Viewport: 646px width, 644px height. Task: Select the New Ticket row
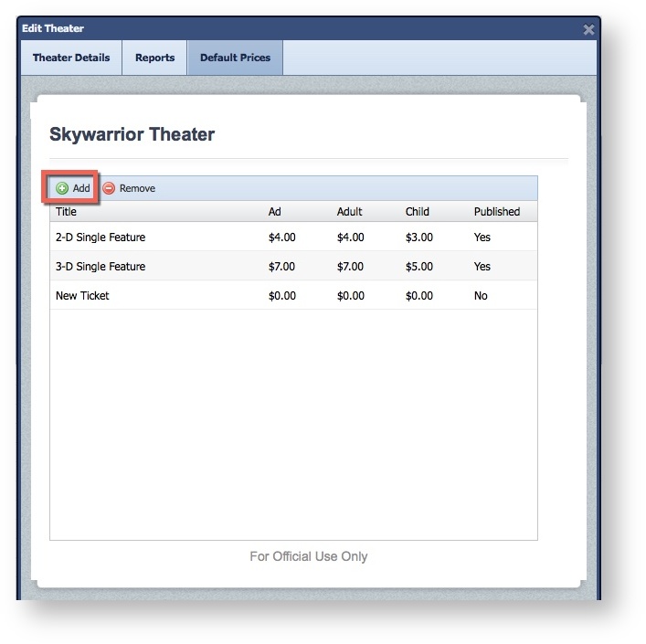(82, 296)
